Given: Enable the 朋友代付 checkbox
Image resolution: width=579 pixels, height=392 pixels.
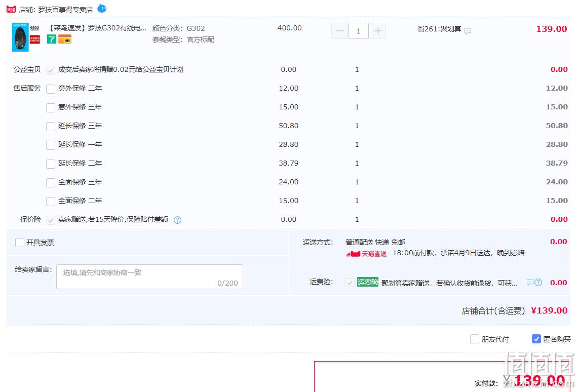Looking at the screenshot, I should [475, 339].
